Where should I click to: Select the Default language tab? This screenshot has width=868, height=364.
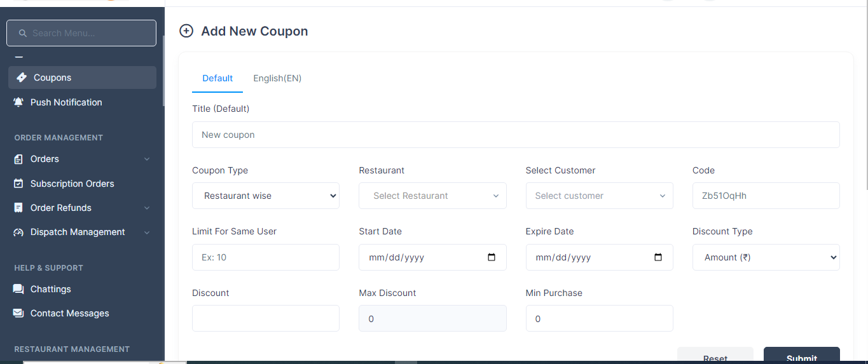(x=217, y=78)
